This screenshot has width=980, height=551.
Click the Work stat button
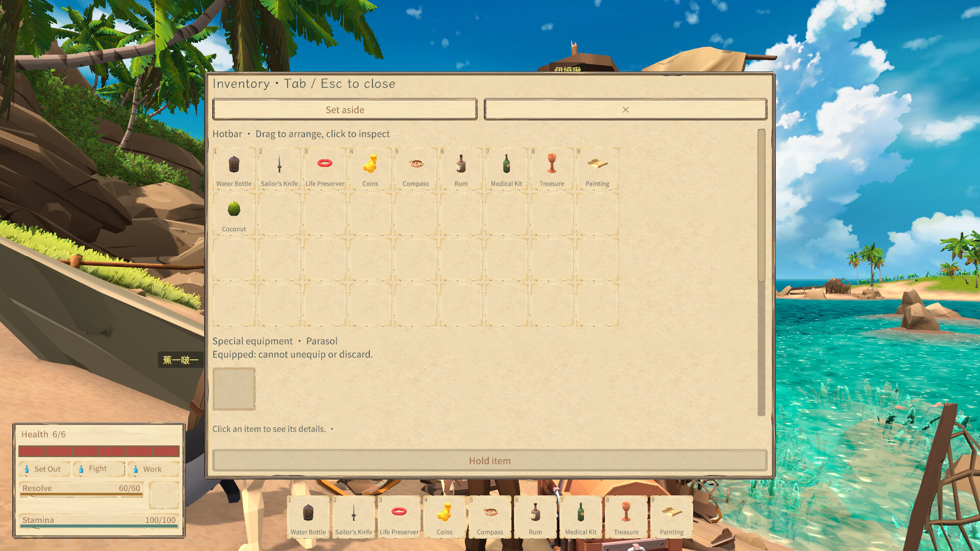[x=153, y=469]
